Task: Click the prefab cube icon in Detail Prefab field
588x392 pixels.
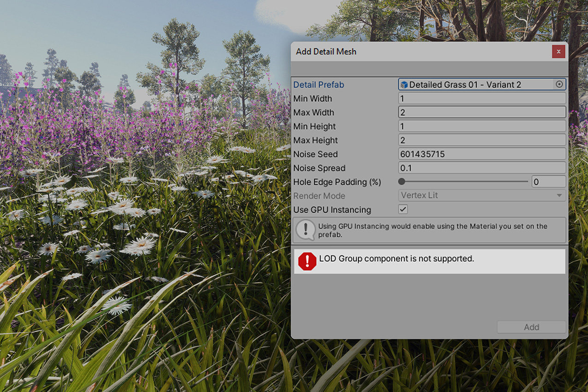Action: (x=404, y=85)
